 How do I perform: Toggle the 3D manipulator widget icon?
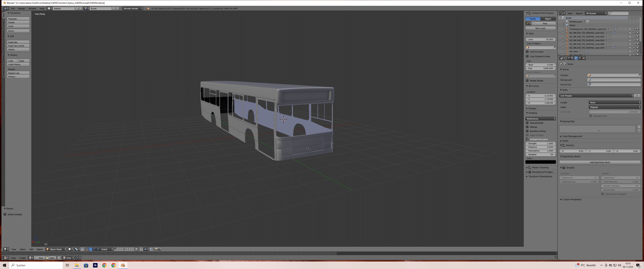click(87, 249)
